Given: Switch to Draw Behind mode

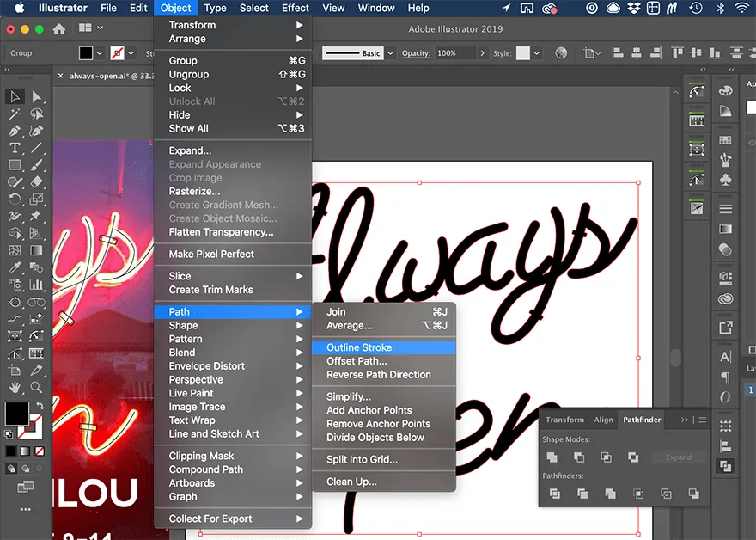Looking at the screenshot, I should pos(27,469).
